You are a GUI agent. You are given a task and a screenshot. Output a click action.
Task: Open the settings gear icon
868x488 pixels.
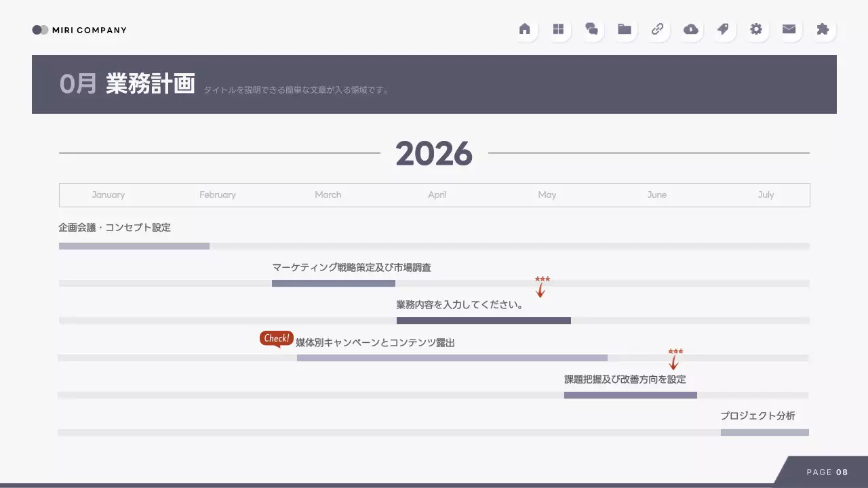(756, 29)
